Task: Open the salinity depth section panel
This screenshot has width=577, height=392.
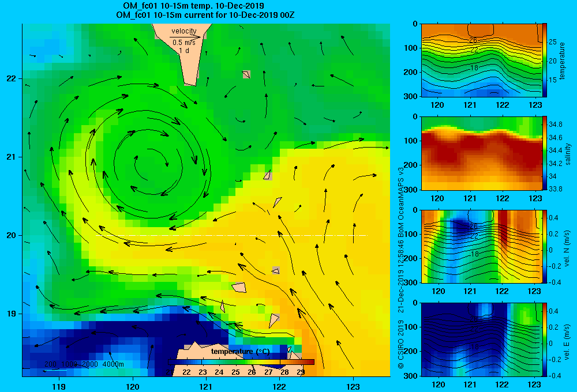Action: [481, 153]
